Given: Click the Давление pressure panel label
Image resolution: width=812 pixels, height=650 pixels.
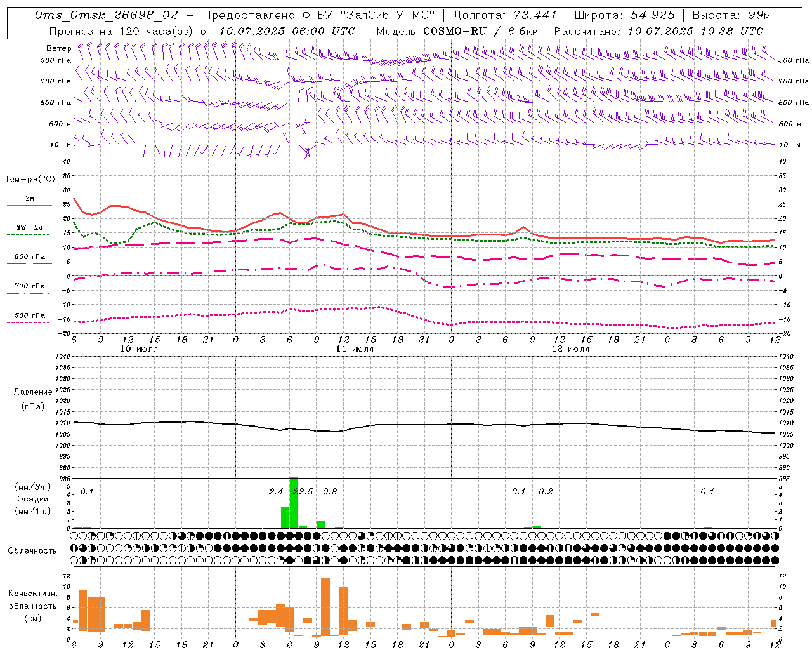Looking at the screenshot, I should point(32,392).
